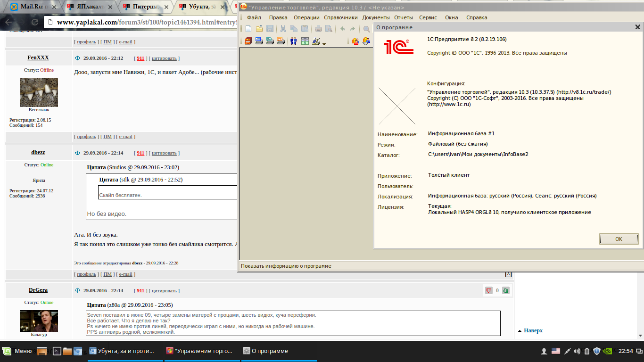This screenshot has height=362, width=644.
Task: Click the Paste clipboard icon in 1C toolbar
Action: click(305, 29)
